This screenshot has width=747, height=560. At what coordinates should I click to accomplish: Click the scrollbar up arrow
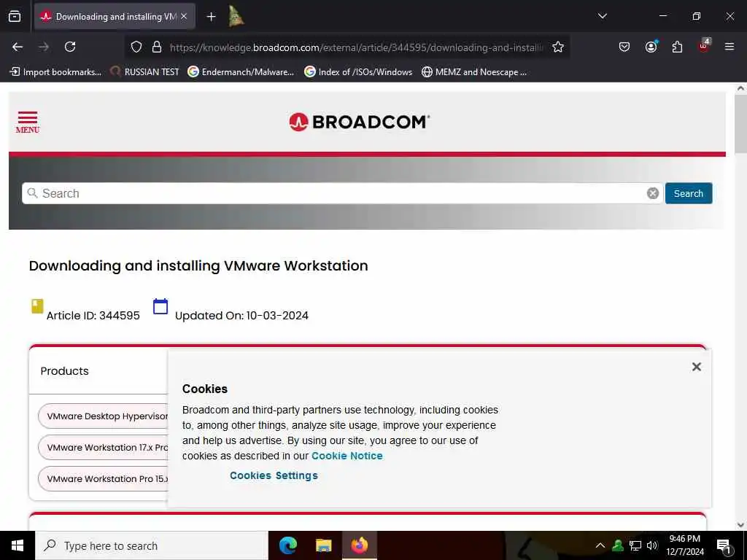tap(740, 88)
